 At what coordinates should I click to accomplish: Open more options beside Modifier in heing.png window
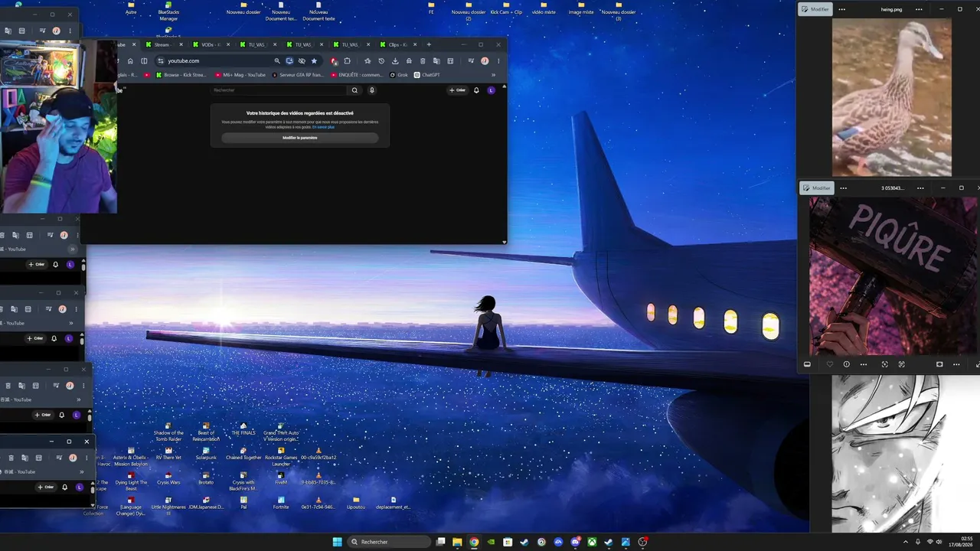(842, 9)
